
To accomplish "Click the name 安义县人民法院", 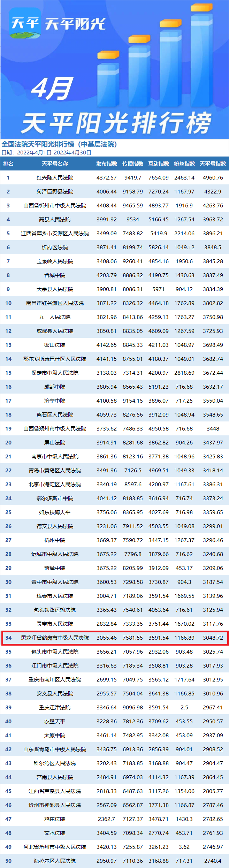I will tap(55, 693).
